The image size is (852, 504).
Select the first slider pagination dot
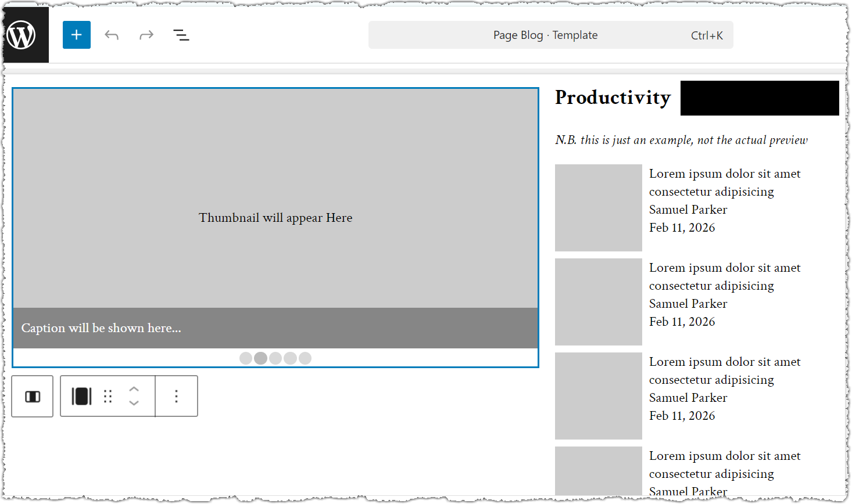tap(246, 358)
